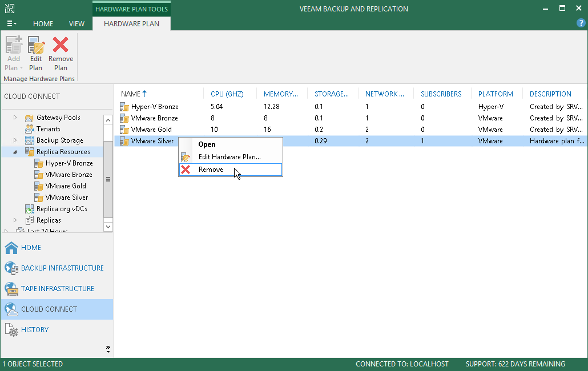Select Replica Resources in the tree
This screenshot has width=588, height=371.
click(63, 152)
